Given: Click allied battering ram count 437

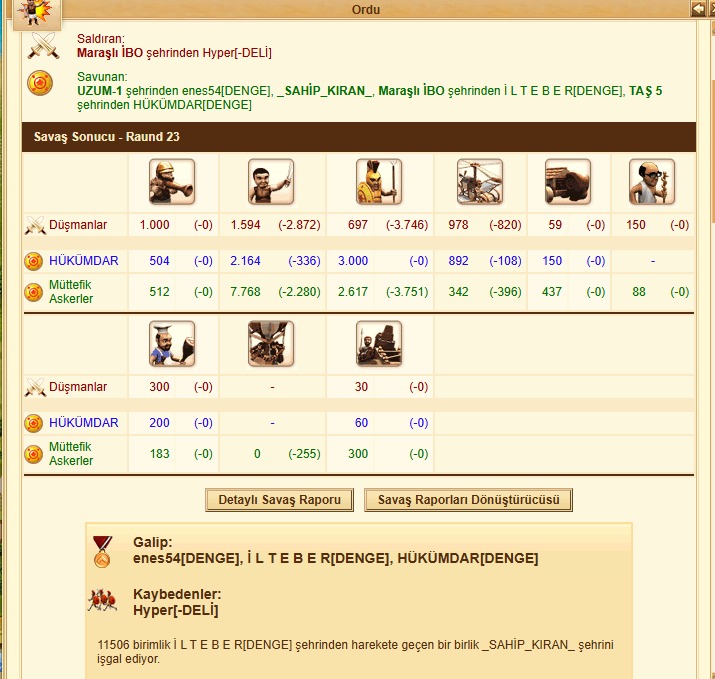Looking at the screenshot, I should 552,292.
